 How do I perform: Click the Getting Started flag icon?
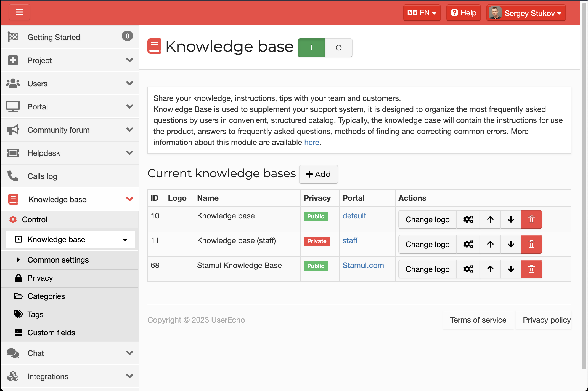point(13,37)
